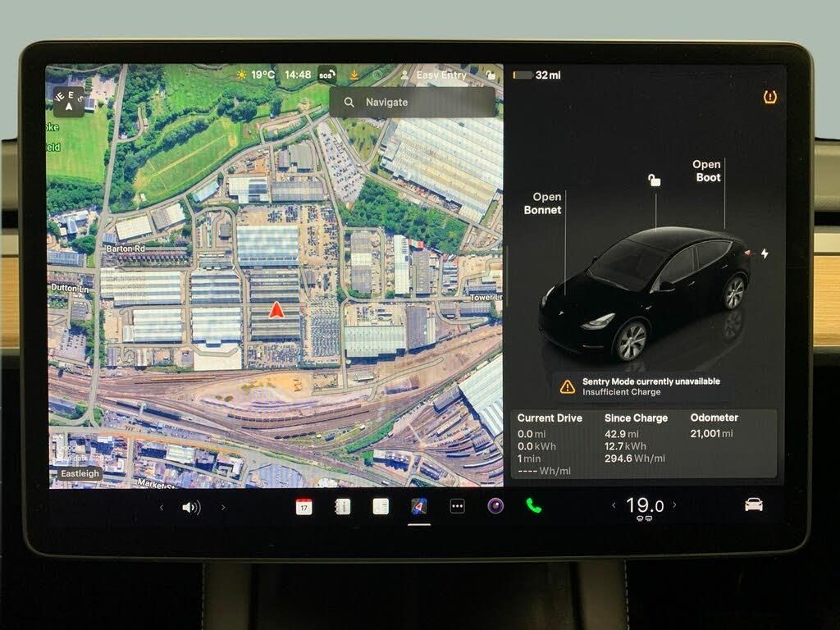840x630 pixels.
Task: Open the Calendar app in the dock
Action: pos(304,506)
